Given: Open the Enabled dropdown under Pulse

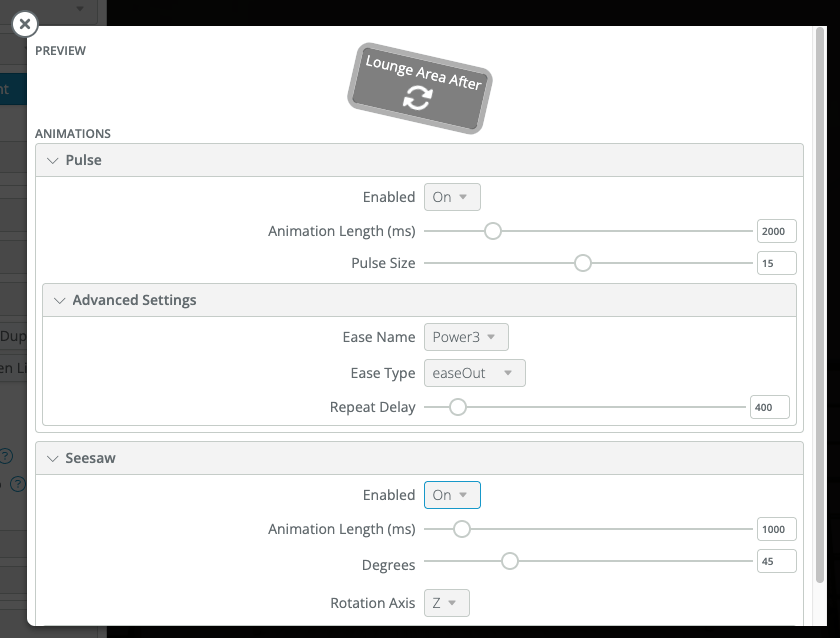Looking at the screenshot, I should tap(452, 197).
